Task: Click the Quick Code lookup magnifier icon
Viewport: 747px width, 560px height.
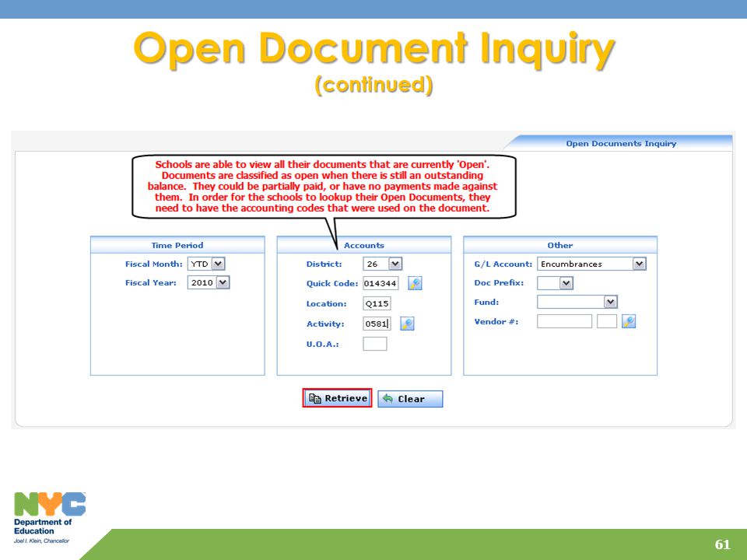Action: point(415,283)
